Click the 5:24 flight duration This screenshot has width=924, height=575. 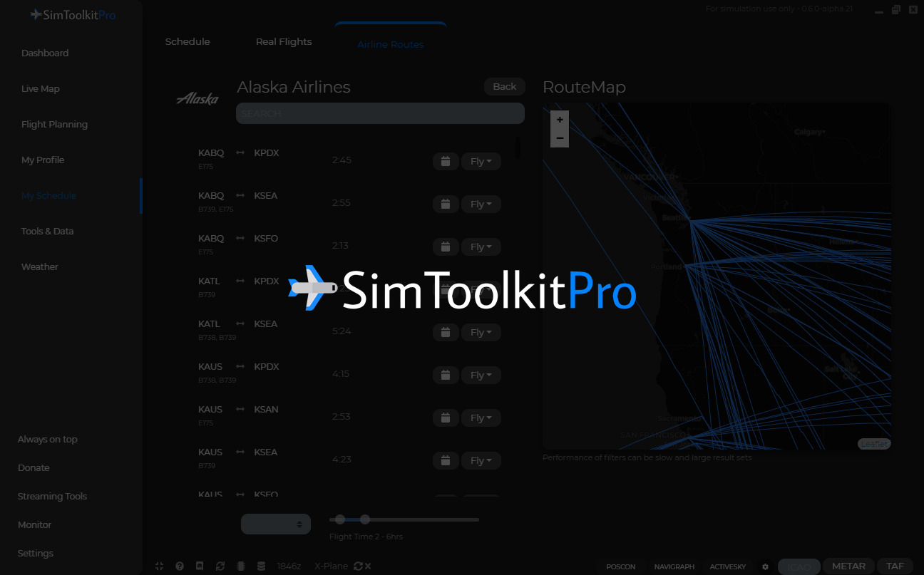pos(342,331)
